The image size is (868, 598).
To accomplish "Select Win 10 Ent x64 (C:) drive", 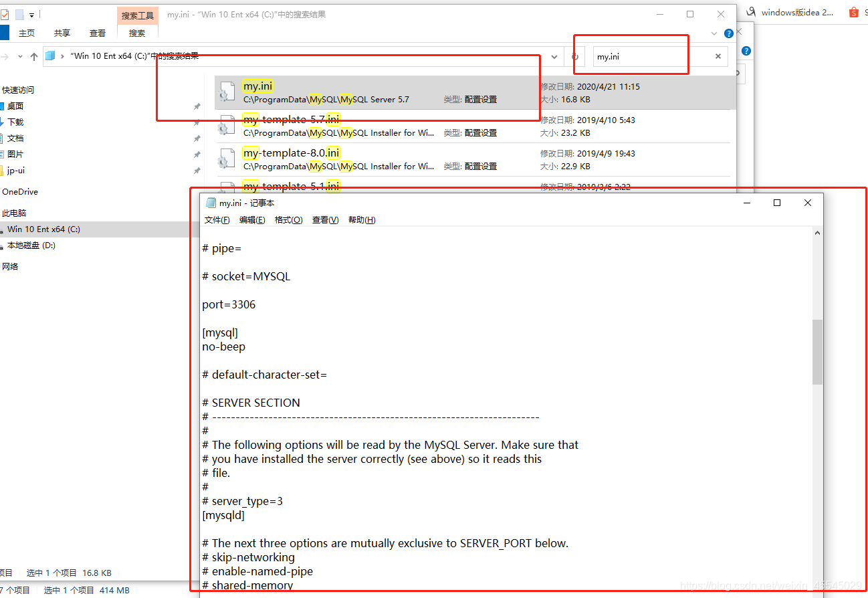I will 43,229.
